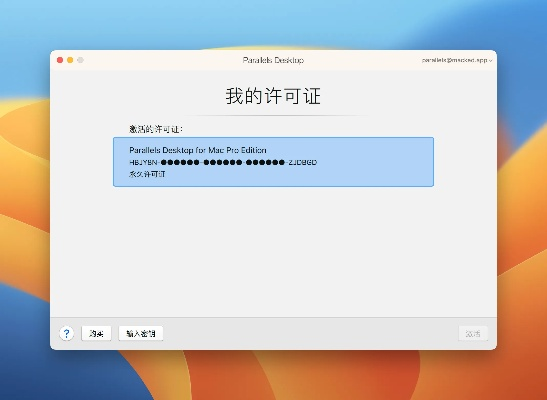547x400 pixels.
Task: Select the Parallels Desktop for Mac Pro Edition text
Action: (198, 150)
